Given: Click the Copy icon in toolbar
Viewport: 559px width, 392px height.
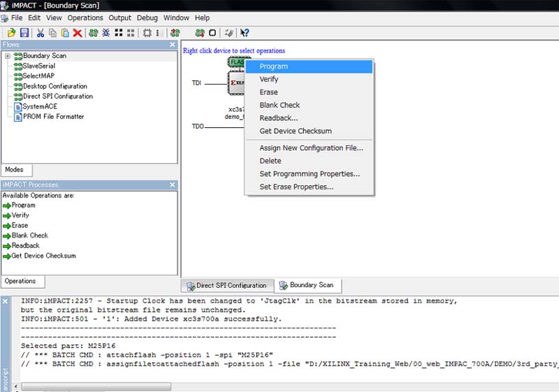Looking at the screenshot, I should click(x=52, y=33).
